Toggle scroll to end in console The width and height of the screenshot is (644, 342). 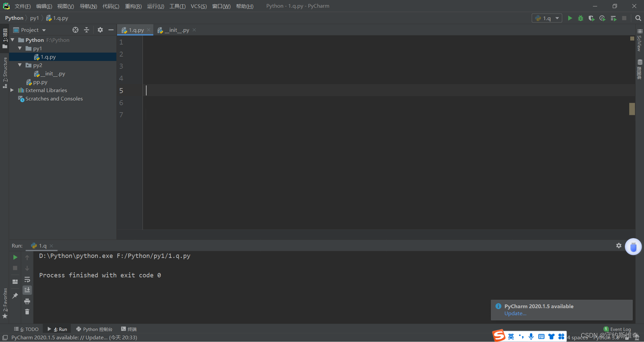pos(27,290)
